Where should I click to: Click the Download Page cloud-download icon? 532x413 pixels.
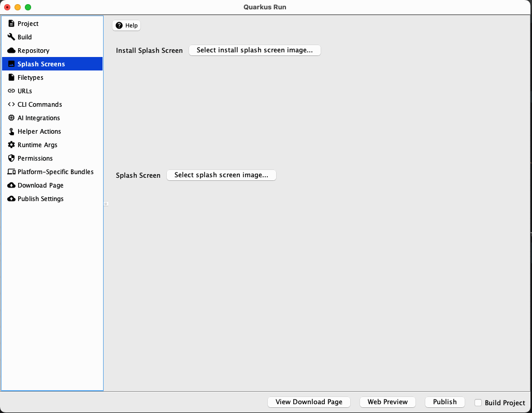point(11,186)
